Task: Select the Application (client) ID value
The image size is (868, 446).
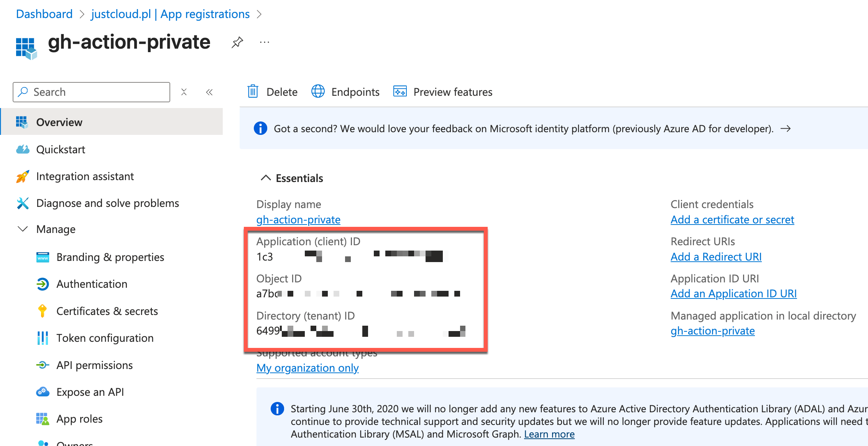Action: click(x=352, y=256)
